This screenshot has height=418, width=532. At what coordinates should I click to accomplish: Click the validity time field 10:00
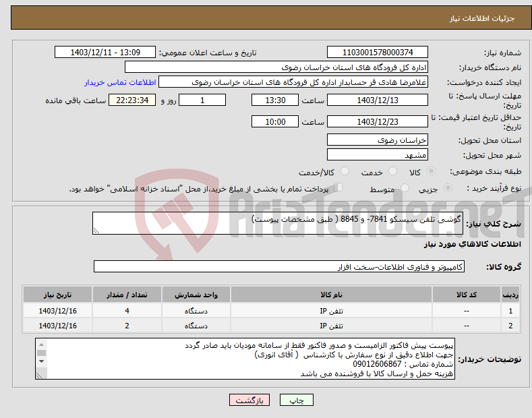[275, 121]
